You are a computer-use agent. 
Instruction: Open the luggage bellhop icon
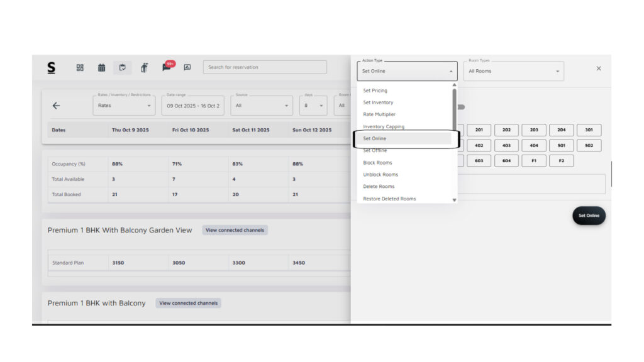(x=144, y=67)
